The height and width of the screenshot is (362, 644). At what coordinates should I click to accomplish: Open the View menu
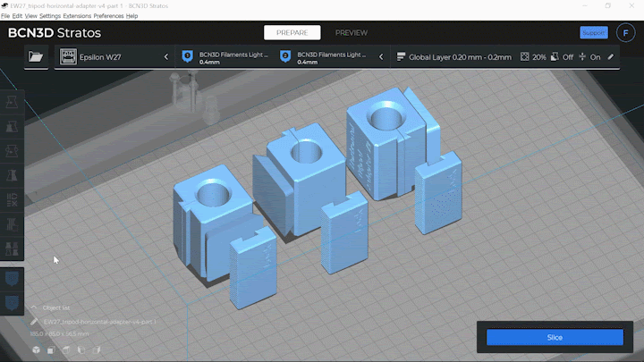(30, 16)
